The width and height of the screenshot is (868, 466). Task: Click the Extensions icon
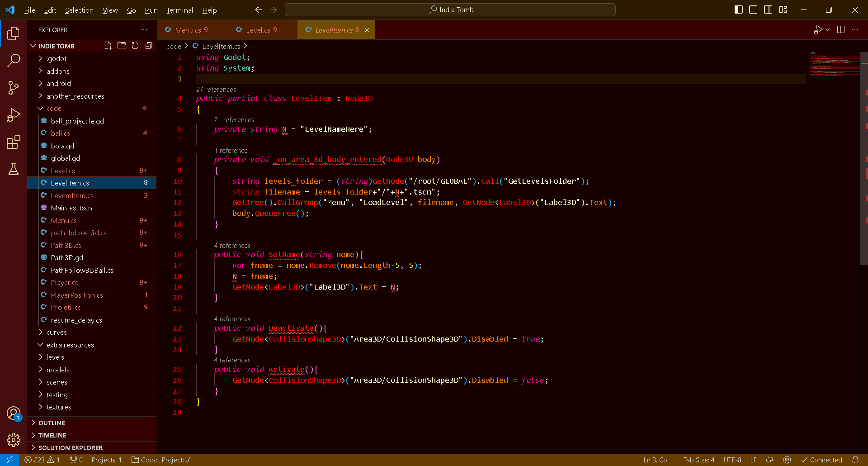14,142
